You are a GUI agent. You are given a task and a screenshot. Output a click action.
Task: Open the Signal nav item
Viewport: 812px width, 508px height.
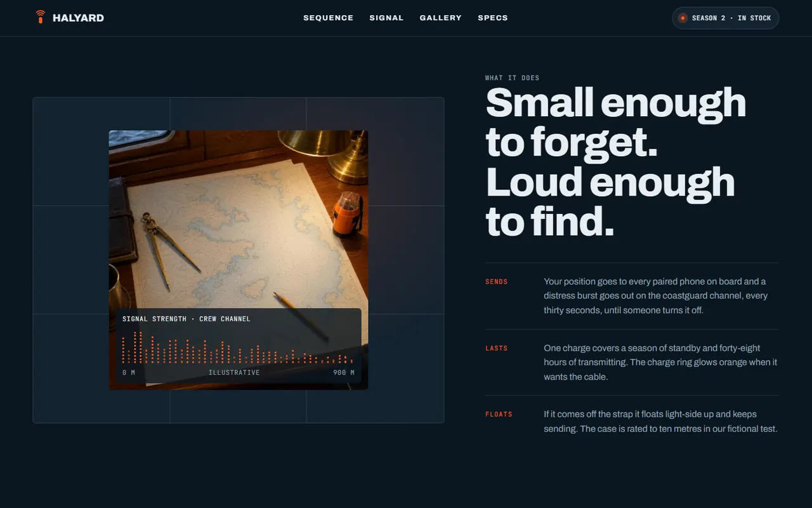387,18
